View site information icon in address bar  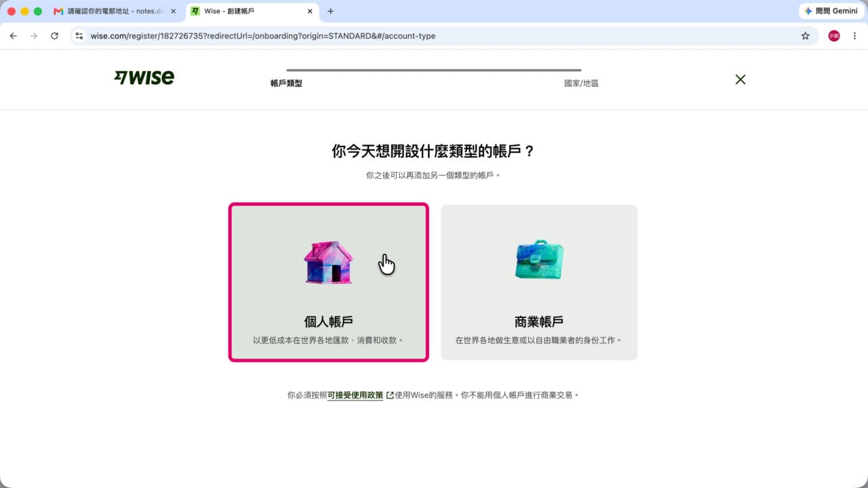point(79,36)
